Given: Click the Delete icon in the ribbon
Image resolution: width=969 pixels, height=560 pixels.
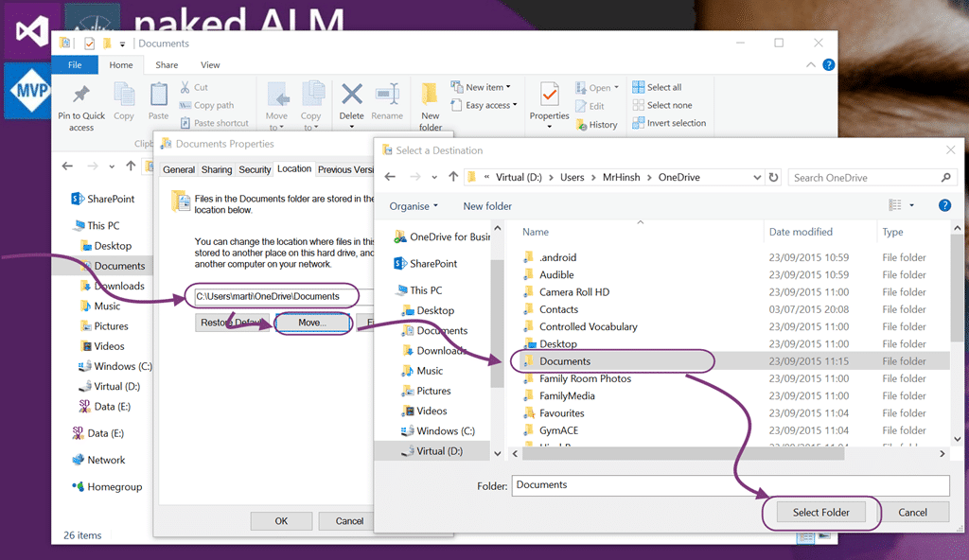Looking at the screenshot, I should click(352, 95).
